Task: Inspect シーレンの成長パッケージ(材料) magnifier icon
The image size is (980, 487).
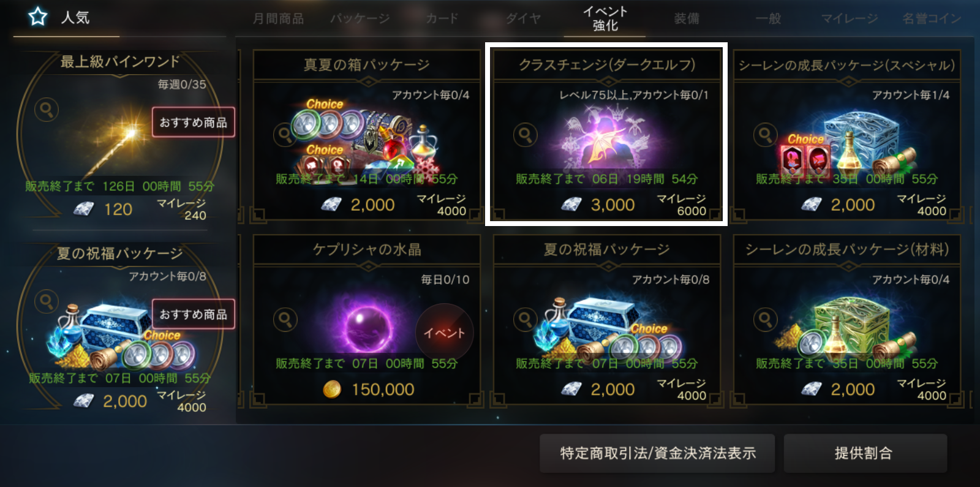Action: click(x=765, y=319)
